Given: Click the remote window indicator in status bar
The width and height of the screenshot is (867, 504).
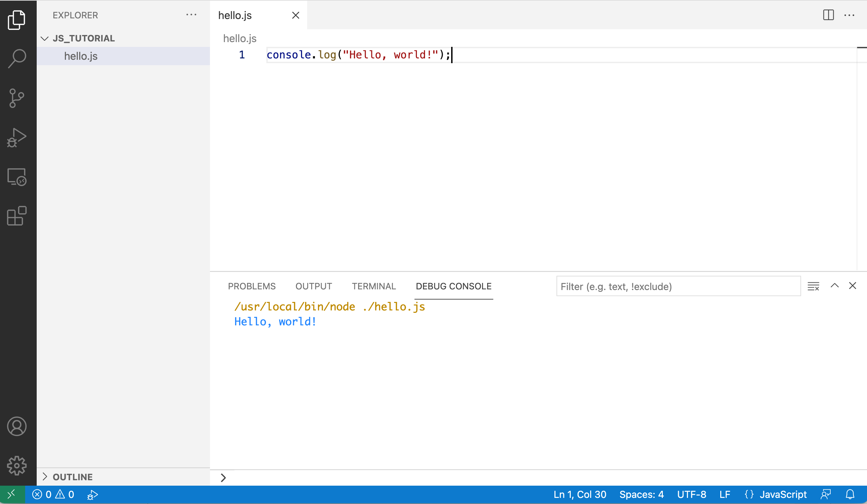Looking at the screenshot, I should pyautogui.click(x=12, y=495).
